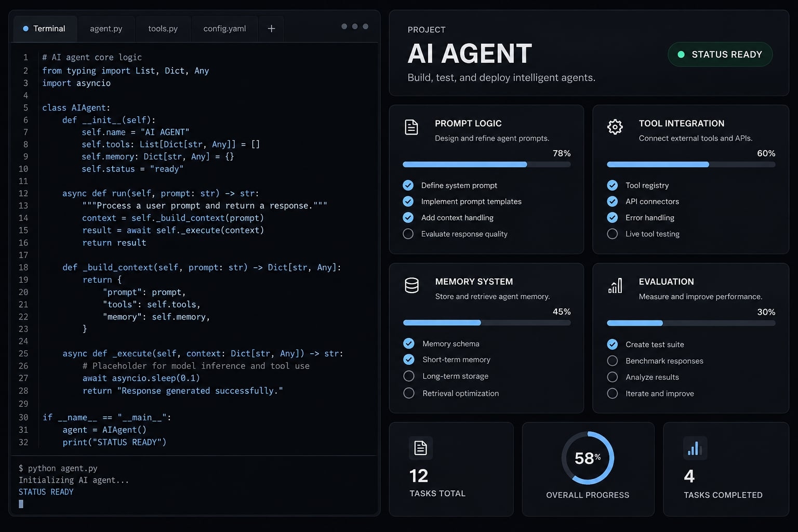The height and width of the screenshot is (532, 798).
Task: Click the 'TASKS TOTAL' label
Action: pos(437,494)
